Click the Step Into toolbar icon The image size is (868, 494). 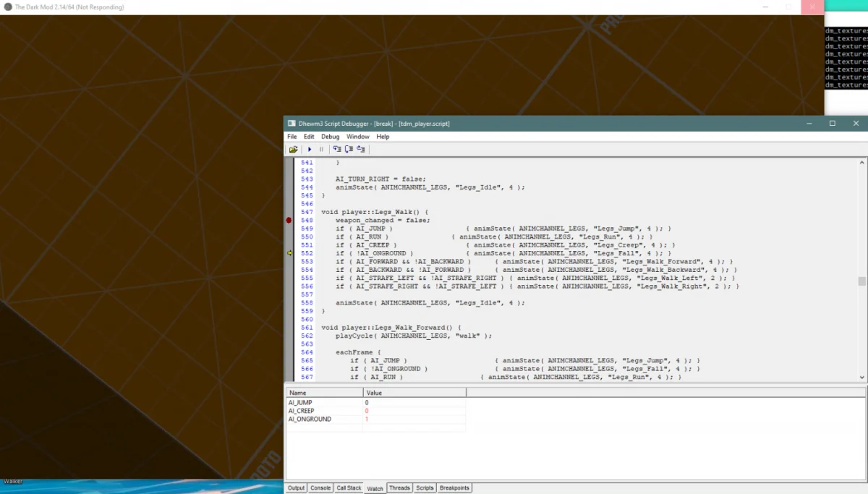336,149
